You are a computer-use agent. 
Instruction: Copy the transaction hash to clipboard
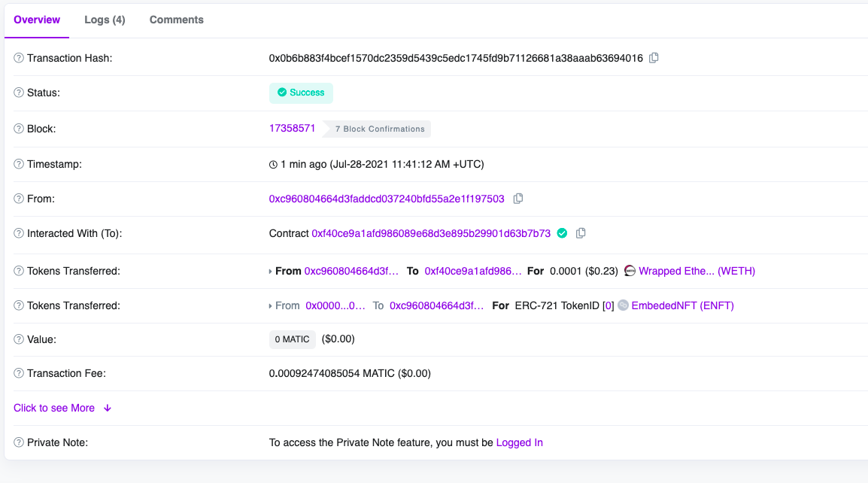[654, 58]
